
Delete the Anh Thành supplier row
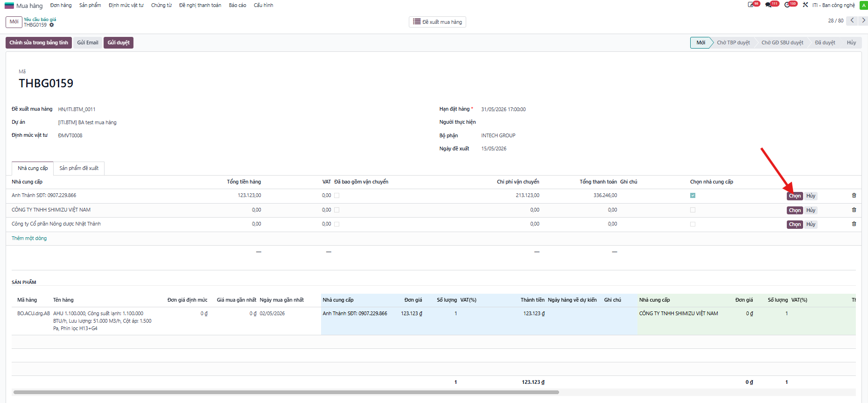(x=854, y=196)
